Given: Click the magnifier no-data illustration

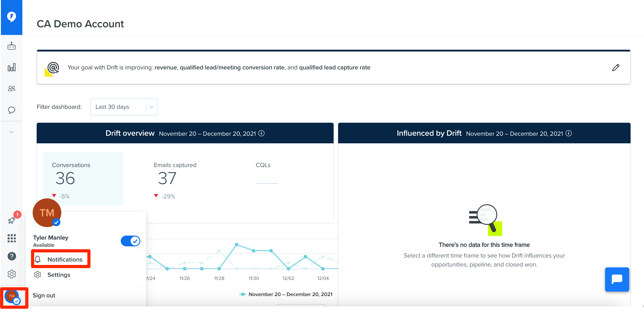Looking at the screenshot, I should tap(485, 220).
